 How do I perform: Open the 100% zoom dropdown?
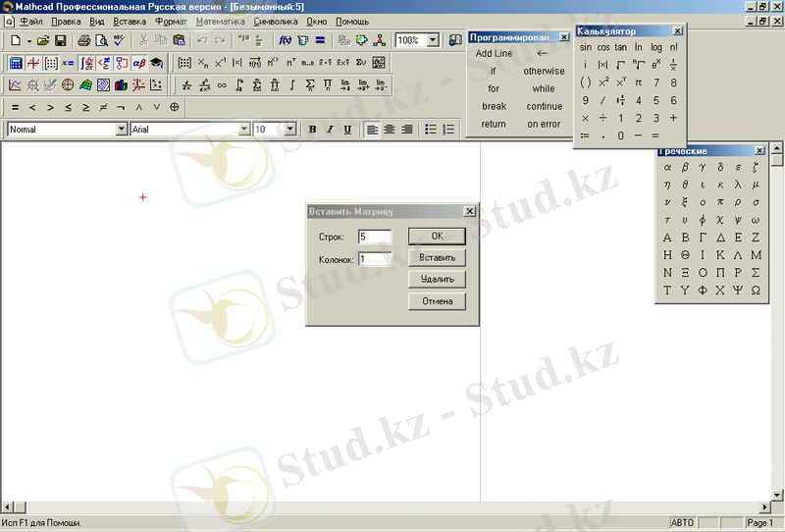tap(433, 40)
